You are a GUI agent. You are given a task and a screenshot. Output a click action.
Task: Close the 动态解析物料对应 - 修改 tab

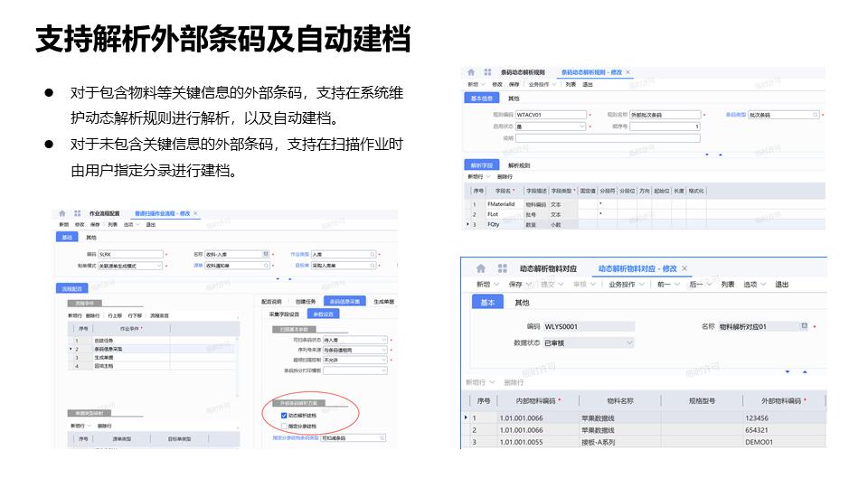pos(684,268)
